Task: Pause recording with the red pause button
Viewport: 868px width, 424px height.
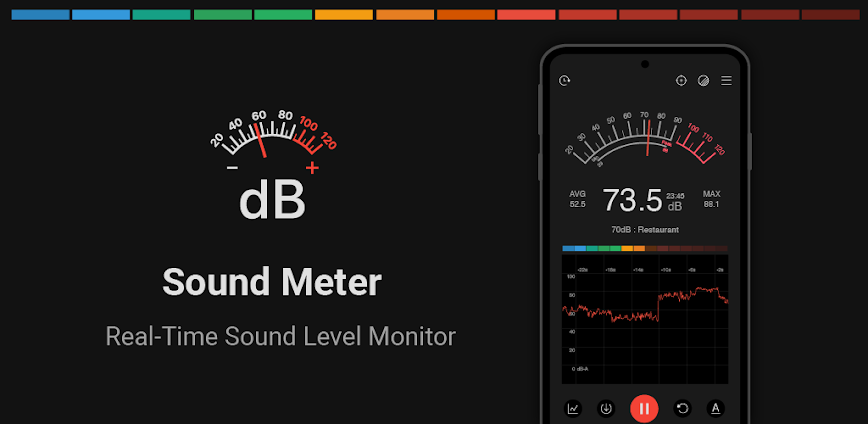Action: [644, 408]
